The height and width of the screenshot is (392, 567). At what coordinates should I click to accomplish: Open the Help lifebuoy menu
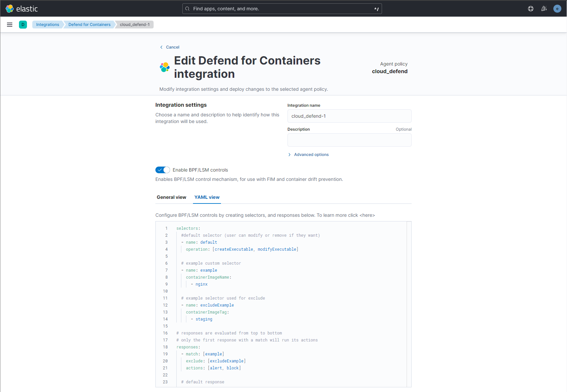tap(530, 8)
